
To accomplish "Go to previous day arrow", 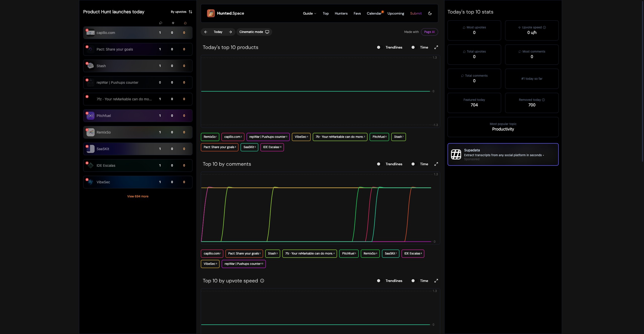I will (206, 32).
